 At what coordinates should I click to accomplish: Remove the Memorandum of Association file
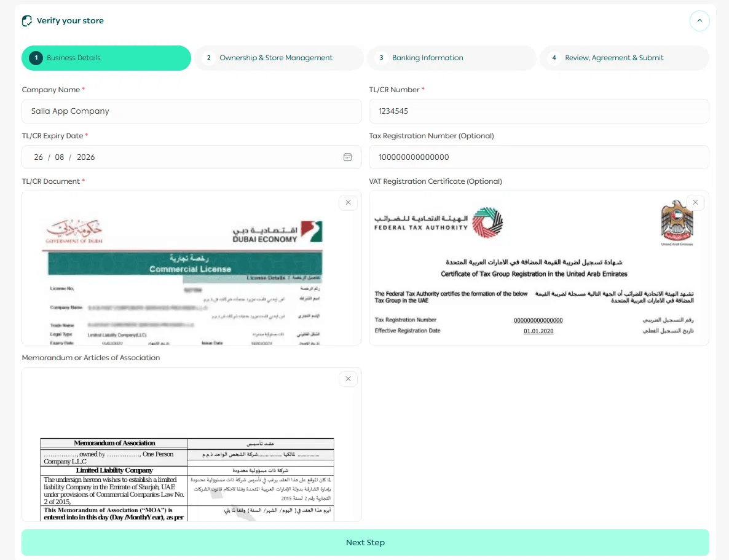pos(349,379)
